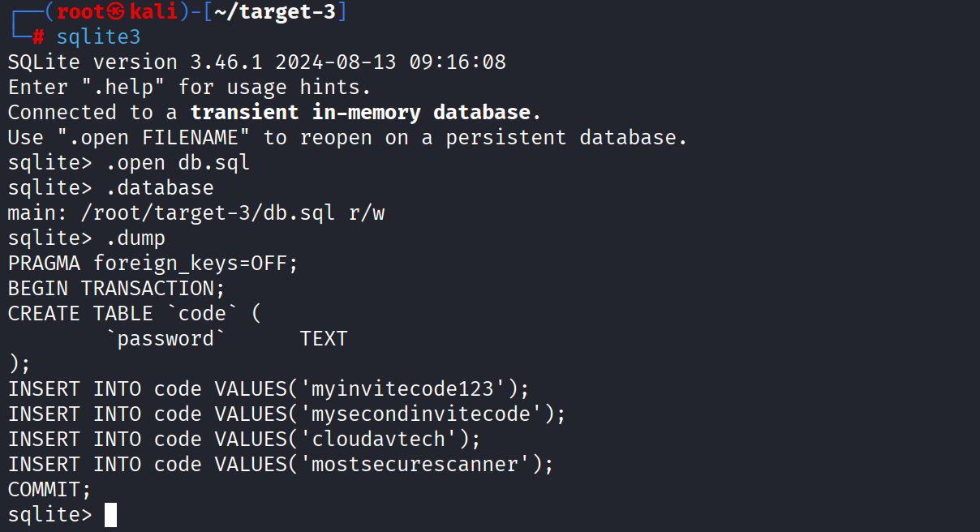Click the BEGIN TRANSACTION statement

click(116, 289)
